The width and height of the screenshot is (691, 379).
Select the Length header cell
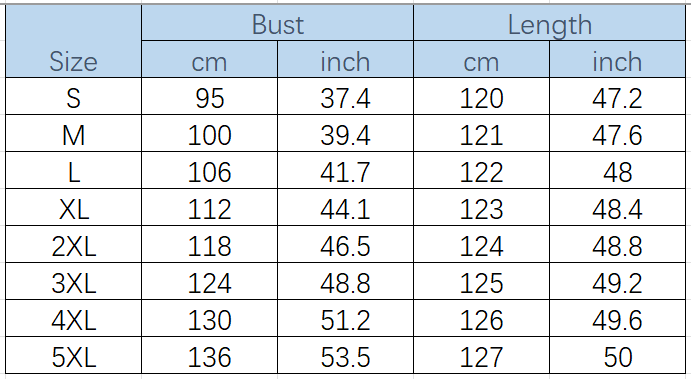click(550, 23)
